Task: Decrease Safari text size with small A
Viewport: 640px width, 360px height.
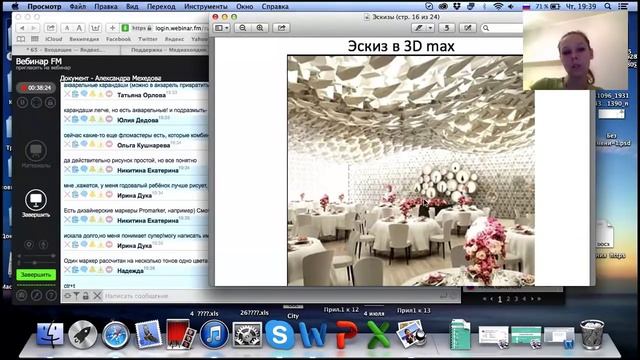Action: pos(67,28)
